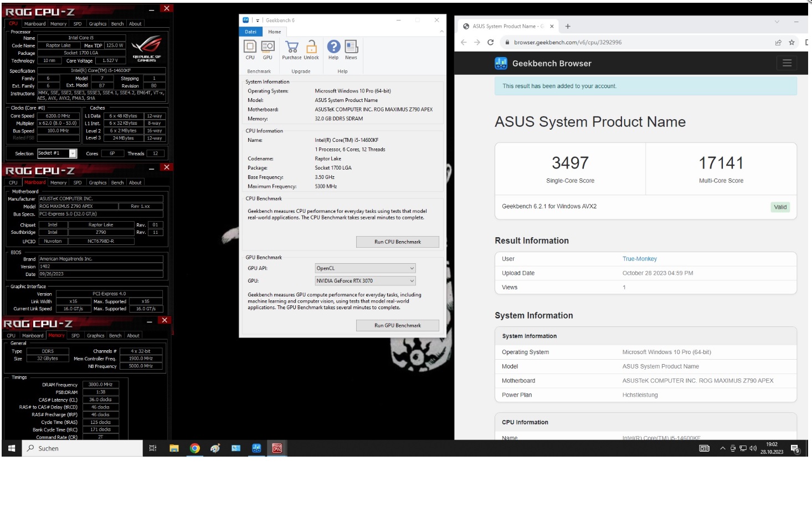Viewport: 812px width, 527px height.
Task: Click the 3800.0 MHz DRAM Frequency value
Action: (100, 385)
